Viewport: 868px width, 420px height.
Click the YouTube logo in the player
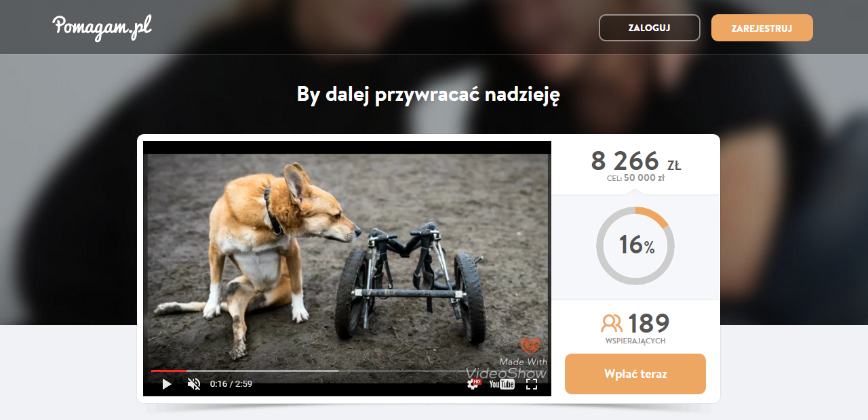[x=502, y=384]
